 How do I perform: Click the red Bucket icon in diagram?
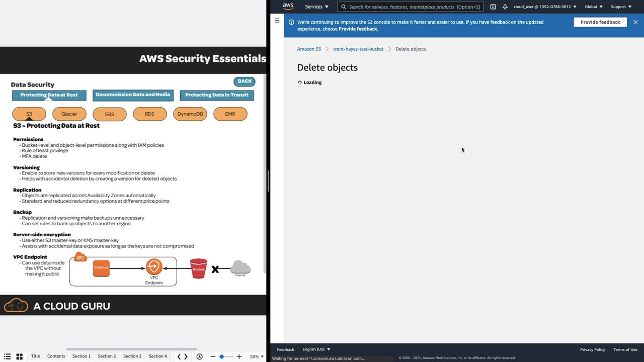199,268
